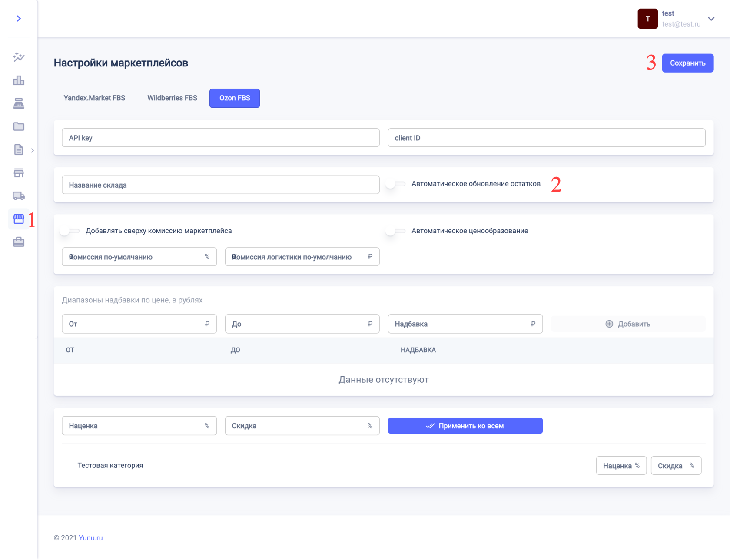Focus the Комиссия по-умолчанию field
This screenshot has width=730, height=560.
tap(139, 257)
